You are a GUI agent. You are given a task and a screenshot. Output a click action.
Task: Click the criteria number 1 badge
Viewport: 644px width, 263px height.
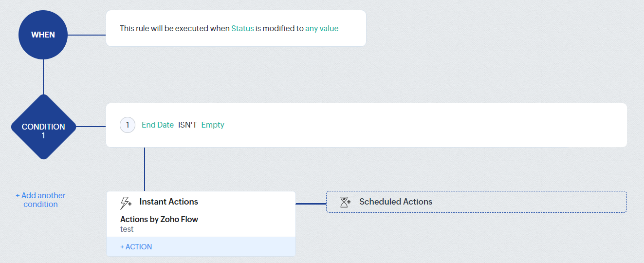point(128,125)
